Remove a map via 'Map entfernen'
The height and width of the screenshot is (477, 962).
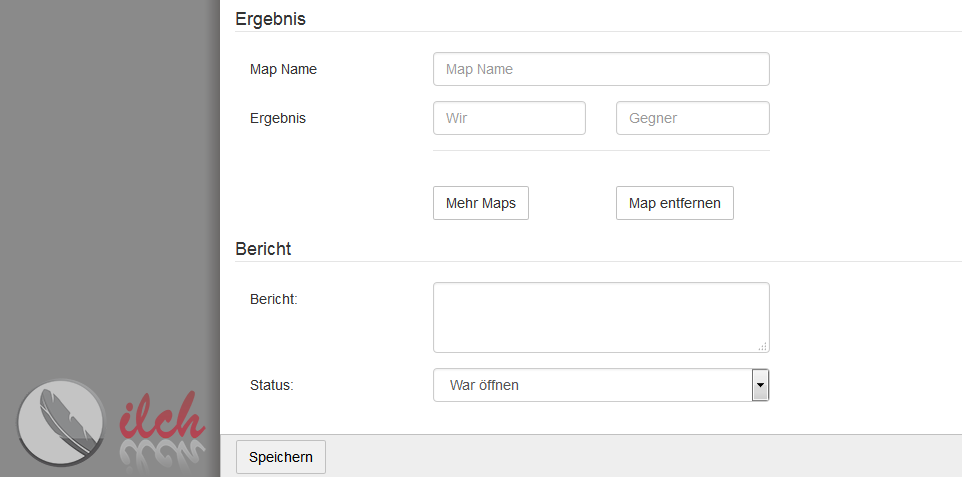[674, 203]
